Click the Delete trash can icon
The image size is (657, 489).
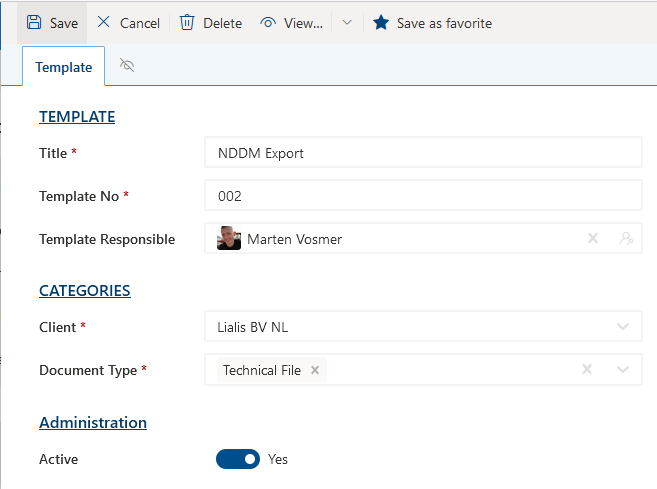click(x=187, y=22)
